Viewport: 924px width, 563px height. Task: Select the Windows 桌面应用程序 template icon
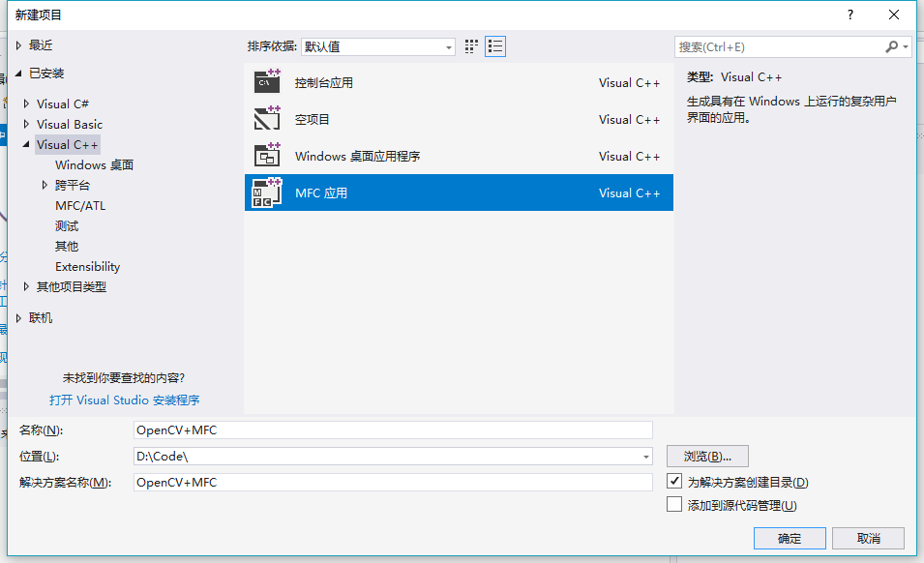267,156
